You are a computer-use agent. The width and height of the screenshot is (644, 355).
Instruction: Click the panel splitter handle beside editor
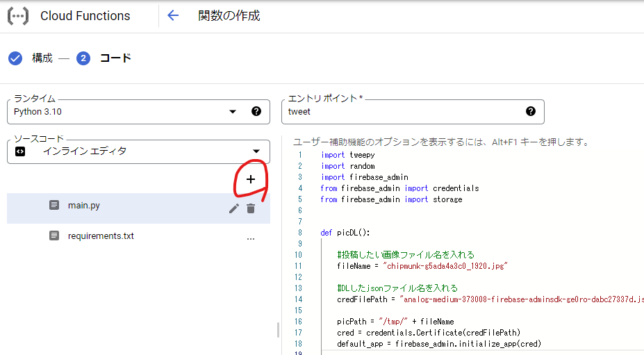278,329
